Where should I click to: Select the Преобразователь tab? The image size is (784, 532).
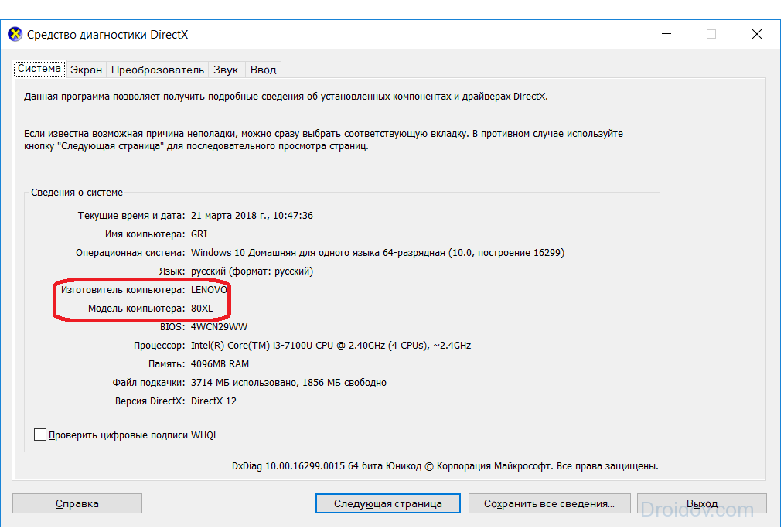tap(158, 70)
